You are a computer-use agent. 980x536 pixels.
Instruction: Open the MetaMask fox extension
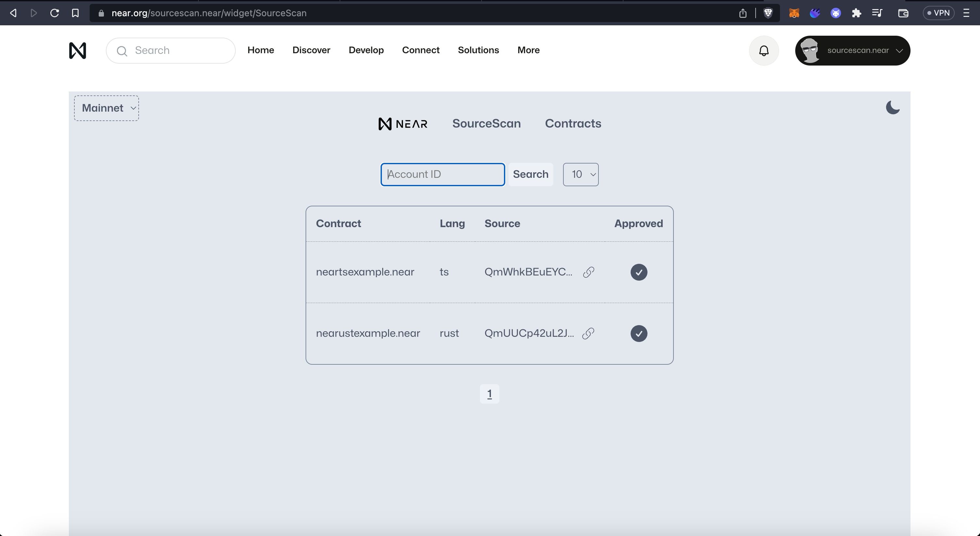[794, 13]
